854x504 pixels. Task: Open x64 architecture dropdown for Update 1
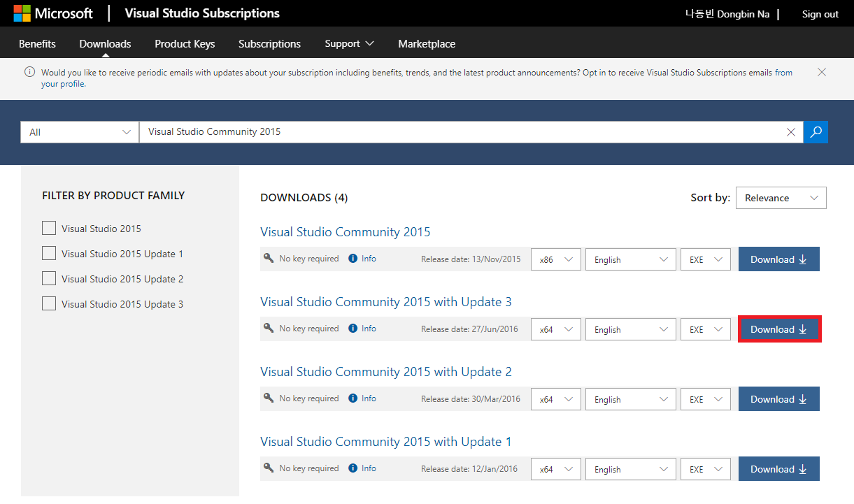pyautogui.click(x=556, y=469)
